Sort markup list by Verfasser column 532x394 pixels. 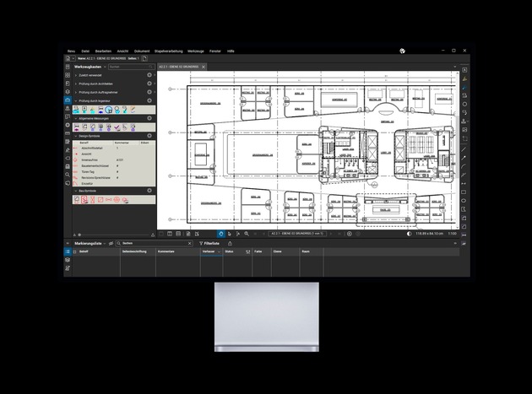point(209,251)
